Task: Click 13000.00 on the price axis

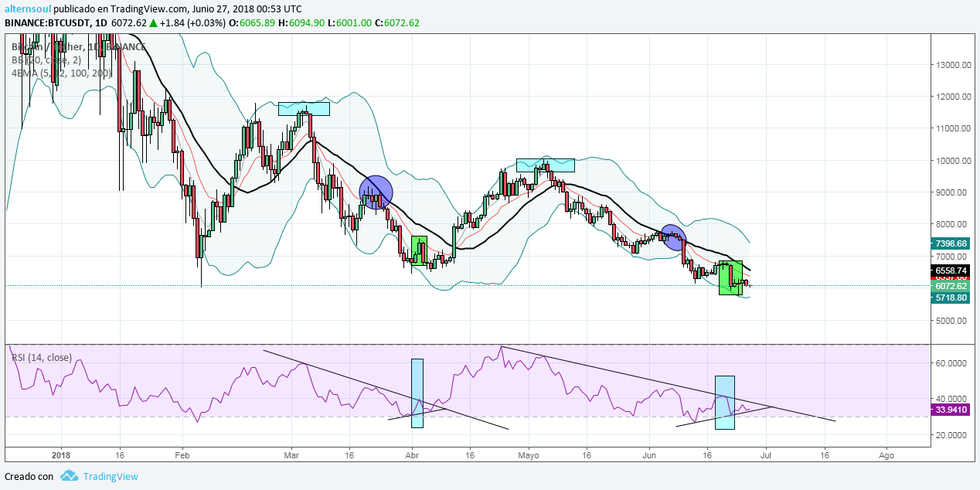Action: tap(952, 65)
